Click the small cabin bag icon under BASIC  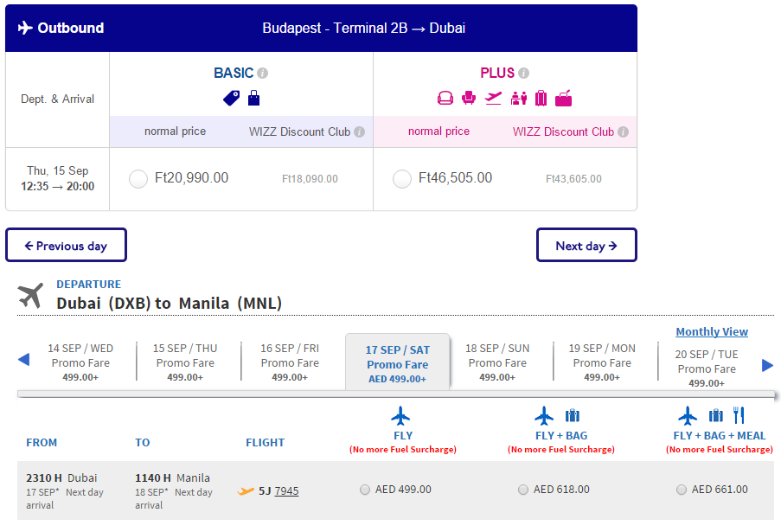point(254,98)
